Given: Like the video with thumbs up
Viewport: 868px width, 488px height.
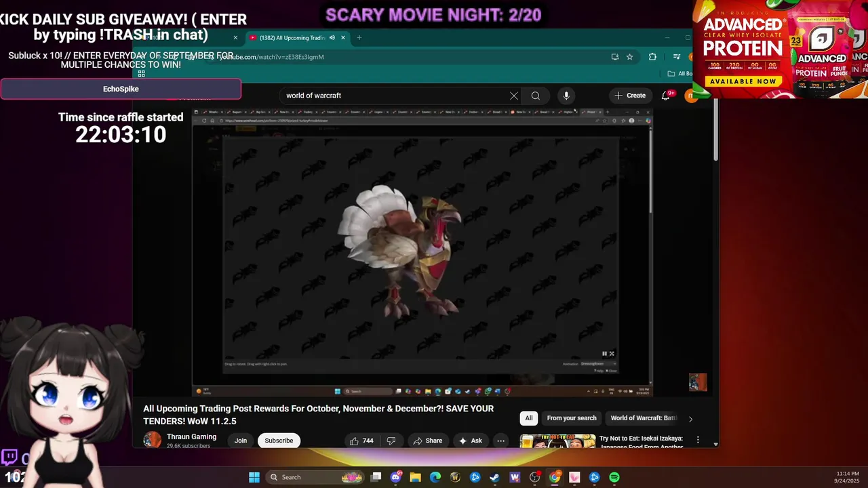Looking at the screenshot, I should [361, 441].
